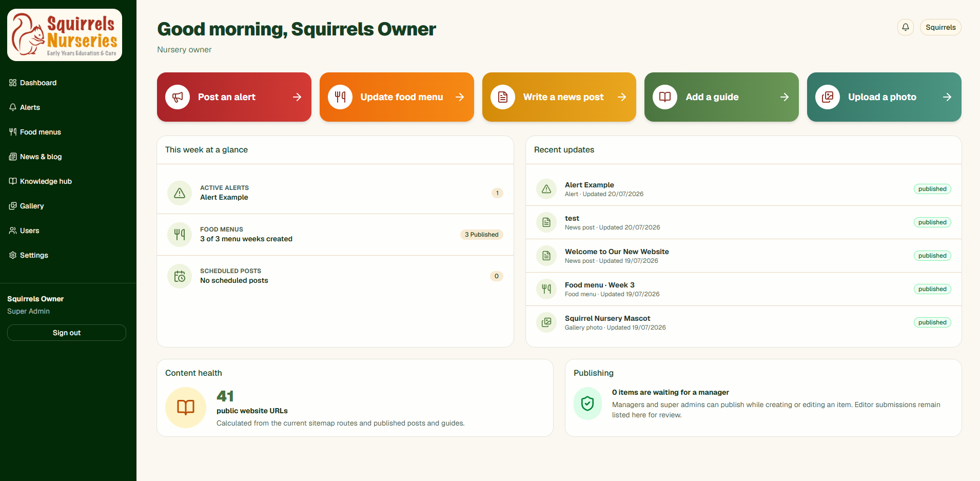980x481 pixels.
Task: Open the test news post update
Action: pyautogui.click(x=743, y=222)
